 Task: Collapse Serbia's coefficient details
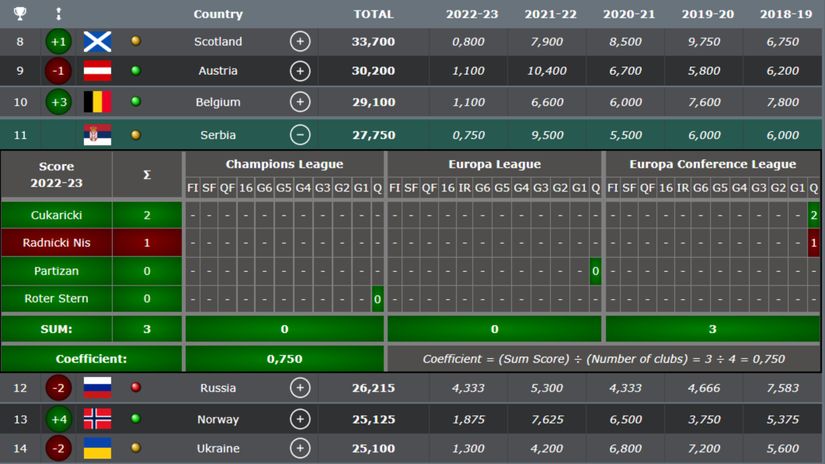click(300, 135)
